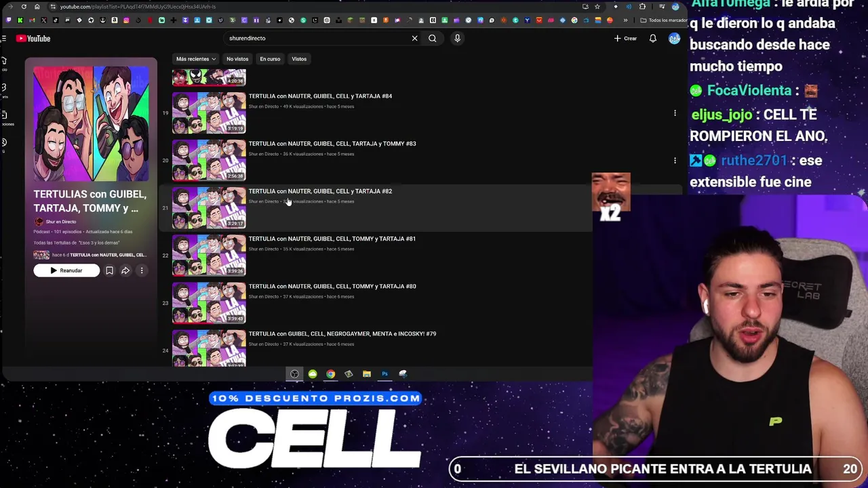Screen dimensions: 868x488
Task: Open TERTULIA #82 video title
Action: pyautogui.click(x=320, y=191)
